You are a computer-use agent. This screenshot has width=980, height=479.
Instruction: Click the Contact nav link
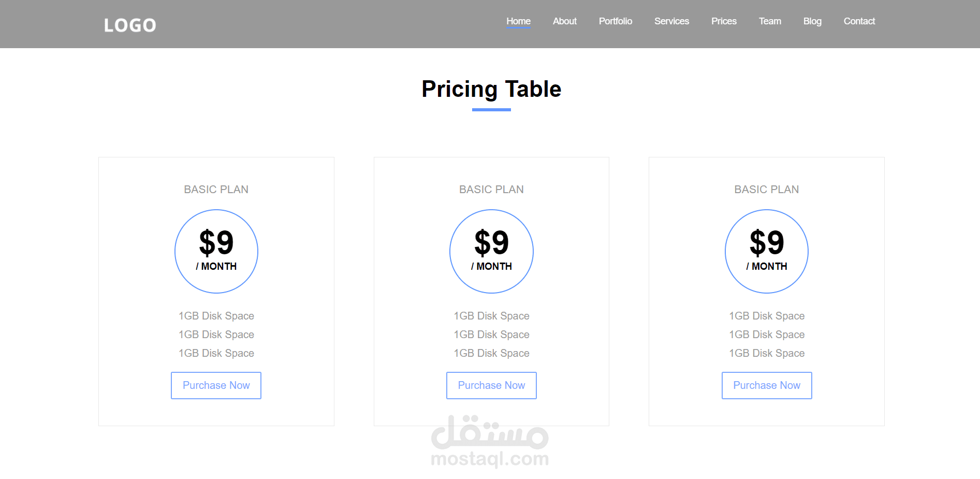tap(859, 21)
